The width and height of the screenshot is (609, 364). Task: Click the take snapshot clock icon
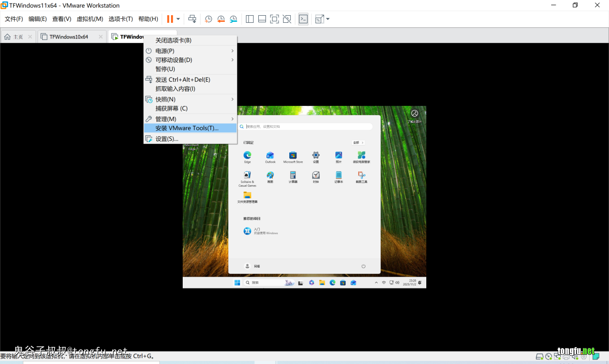[x=209, y=19]
